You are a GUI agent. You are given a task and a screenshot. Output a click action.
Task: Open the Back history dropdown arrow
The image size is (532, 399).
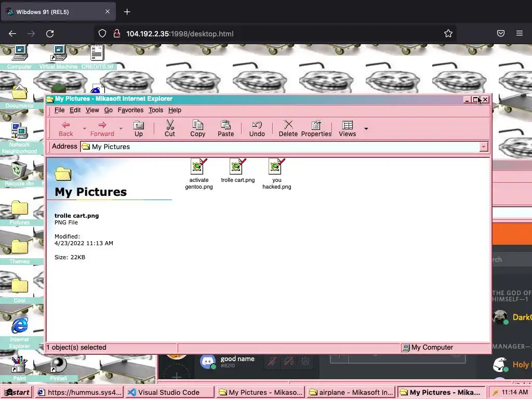pyautogui.click(x=85, y=129)
